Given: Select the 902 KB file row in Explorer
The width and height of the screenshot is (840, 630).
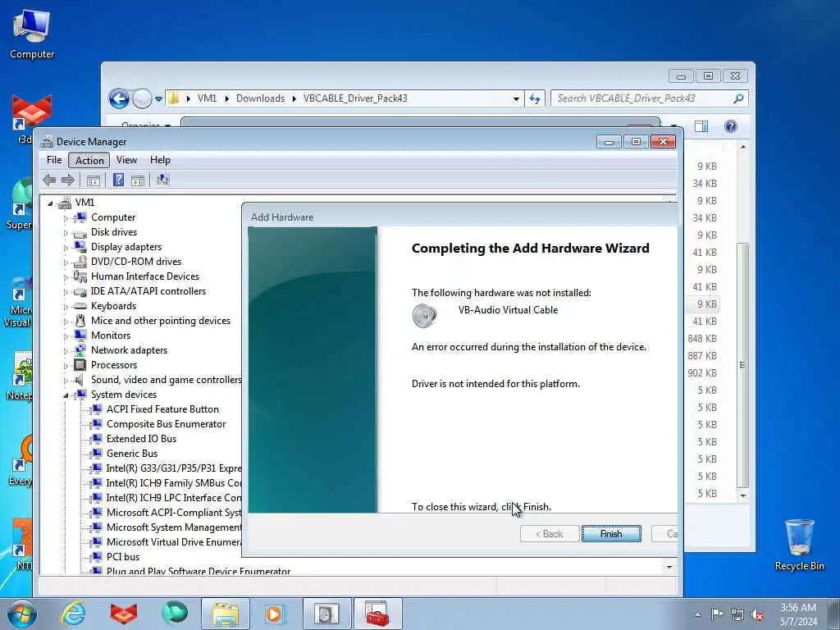Looking at the screenshot, I should (702, 373).
